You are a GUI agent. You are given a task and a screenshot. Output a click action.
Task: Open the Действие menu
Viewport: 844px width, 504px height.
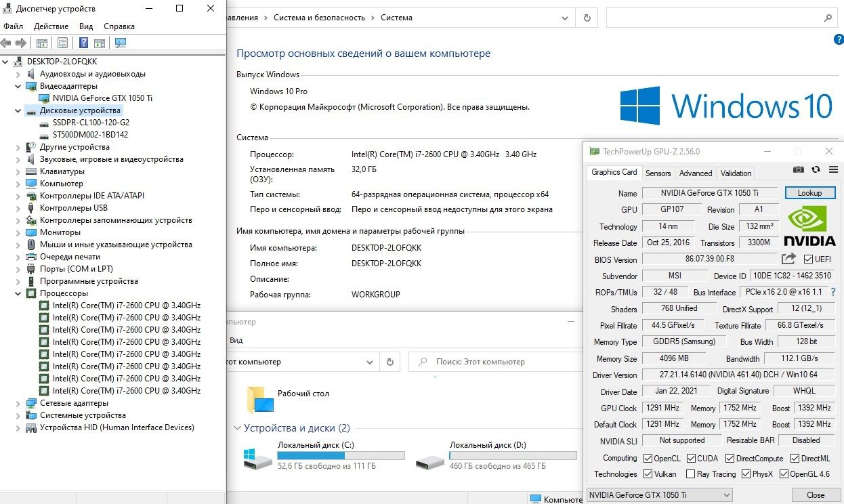pos(51,26)
